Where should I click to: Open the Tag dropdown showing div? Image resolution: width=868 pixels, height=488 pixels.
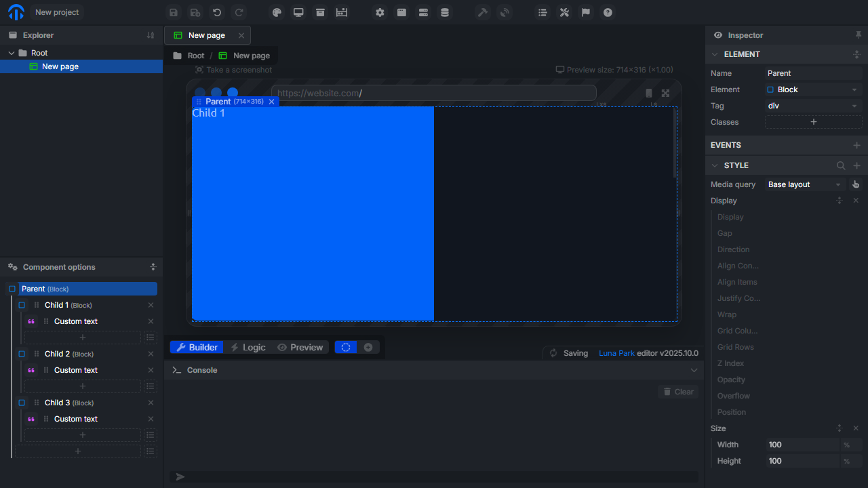click(x=812, y=105)
